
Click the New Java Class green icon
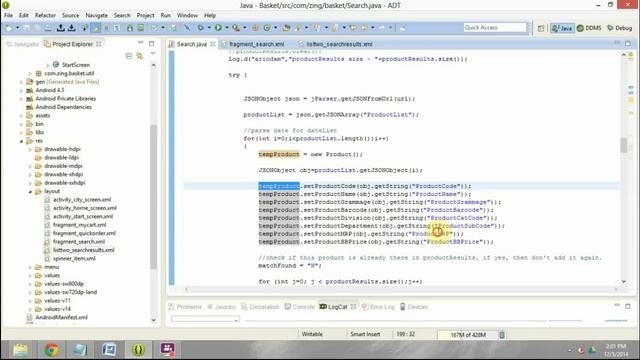pyautogui.click(x=267, y=28)
